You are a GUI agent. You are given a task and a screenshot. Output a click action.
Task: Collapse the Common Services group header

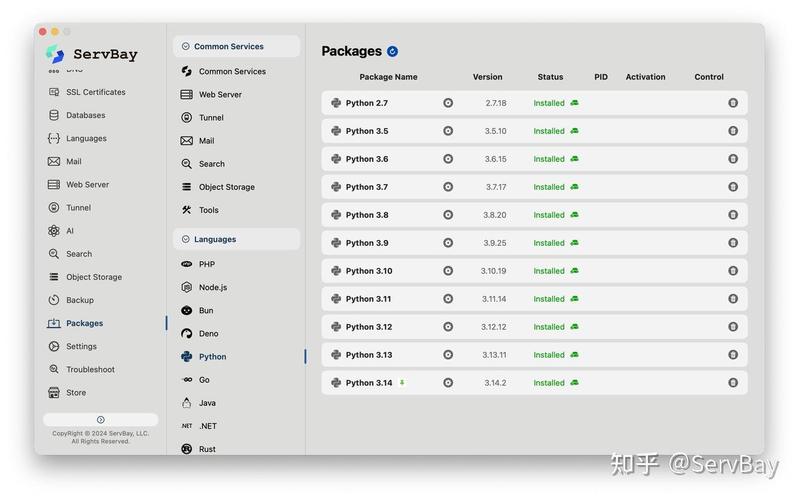[236, 46]
